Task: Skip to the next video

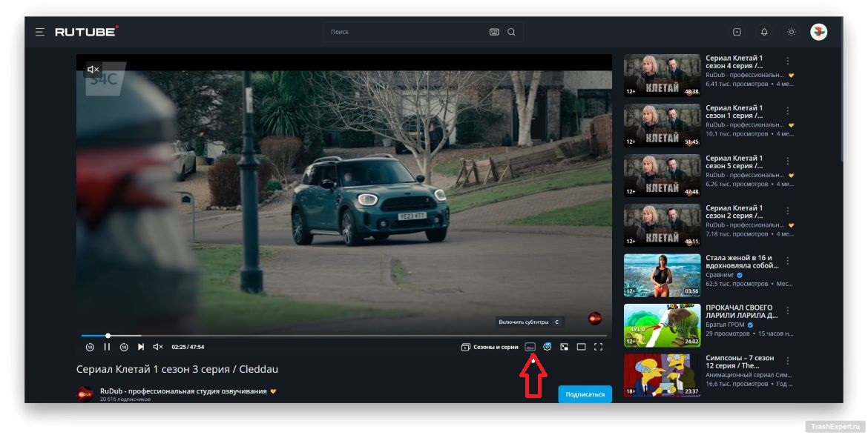Action: (x=141, y=347)
